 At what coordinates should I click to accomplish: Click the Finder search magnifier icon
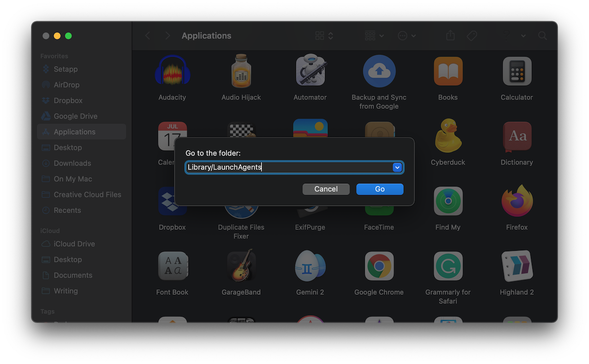(x=542, y=36)
